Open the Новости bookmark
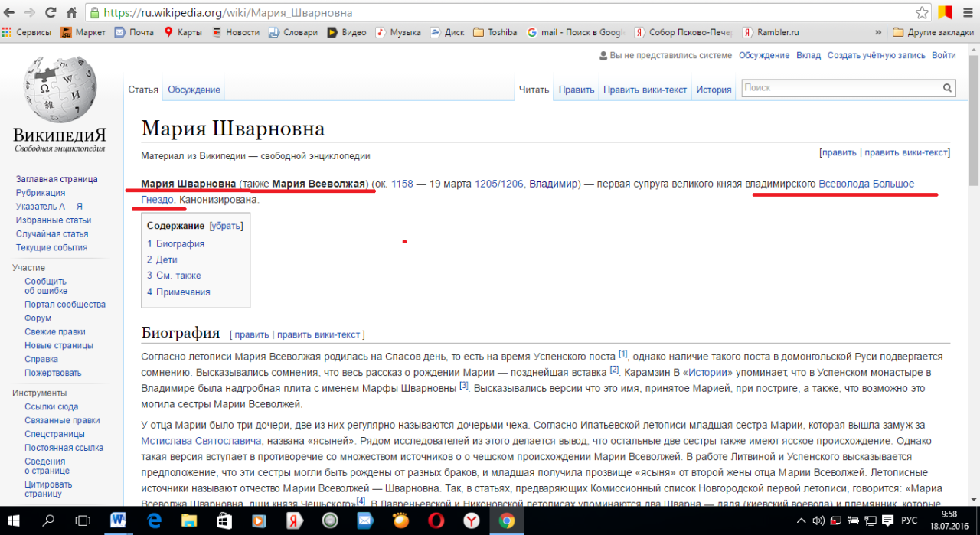Image resolution: width=980 pixels, height=535 pixels. tap(235, 32)
